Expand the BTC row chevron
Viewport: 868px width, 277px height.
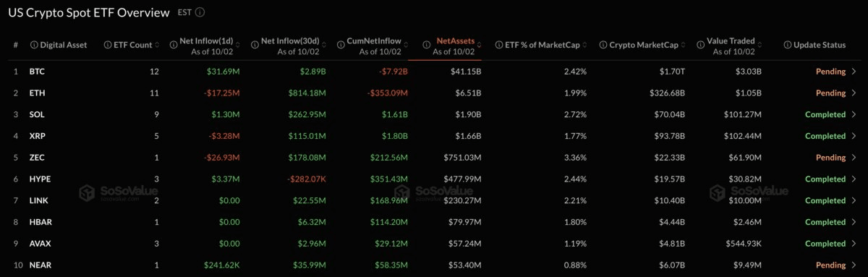coord(854,72)
